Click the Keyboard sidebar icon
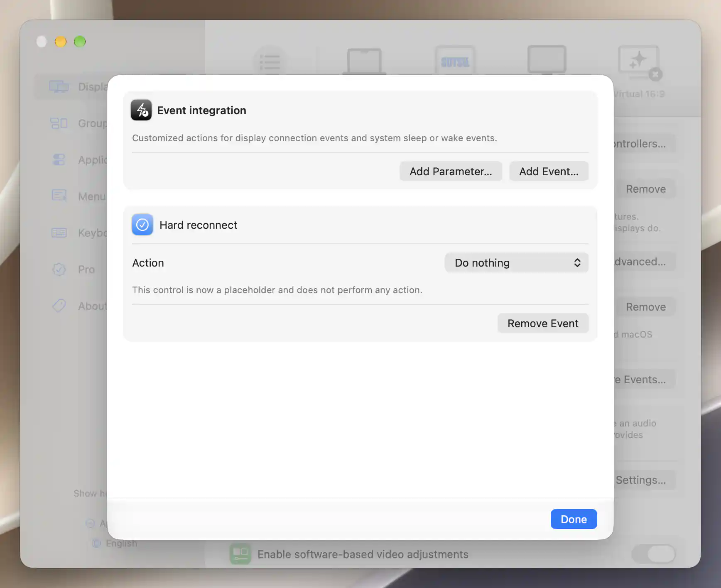This screenshot has height=588, width=721. click(59, 233)
